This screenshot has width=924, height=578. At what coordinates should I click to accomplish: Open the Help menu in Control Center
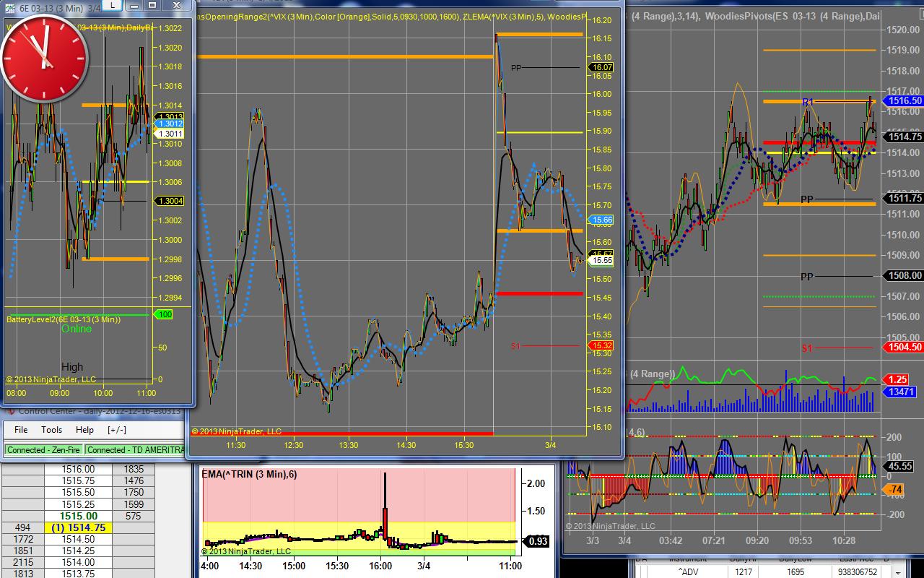tap(84, 429)
